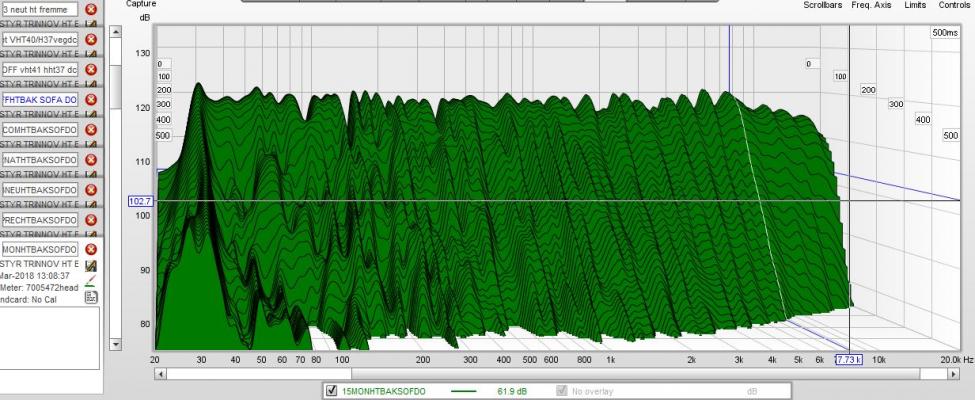Click inside the measurement notes text area

click(x=50, y=337)
